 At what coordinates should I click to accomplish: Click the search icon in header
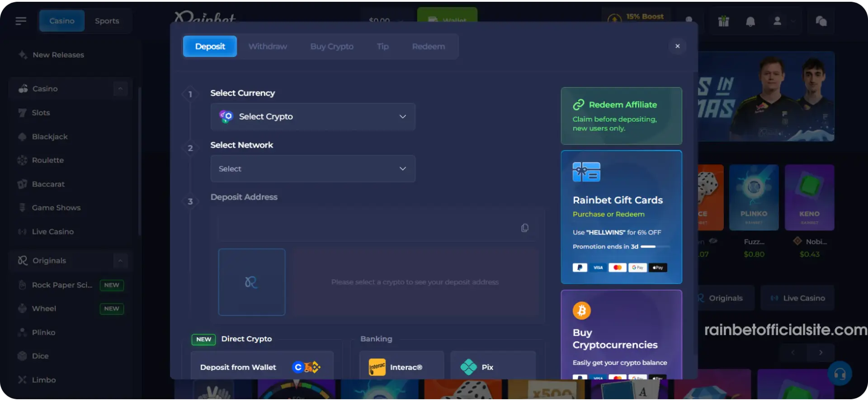[x=689, y=20]
